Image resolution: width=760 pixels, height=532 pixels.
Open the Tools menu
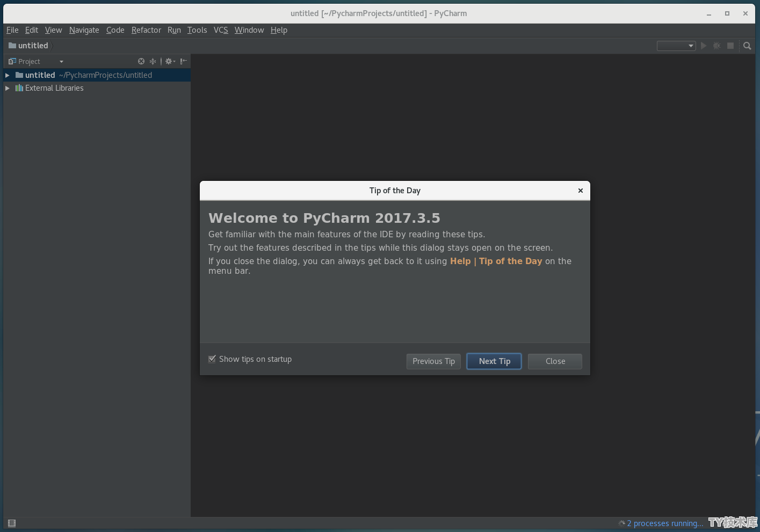197,30
